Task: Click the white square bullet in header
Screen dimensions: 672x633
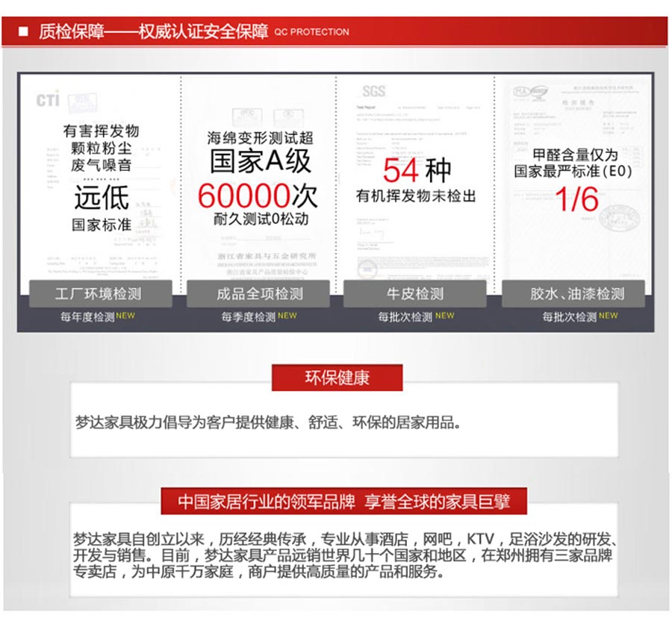Action: [23, 31]
